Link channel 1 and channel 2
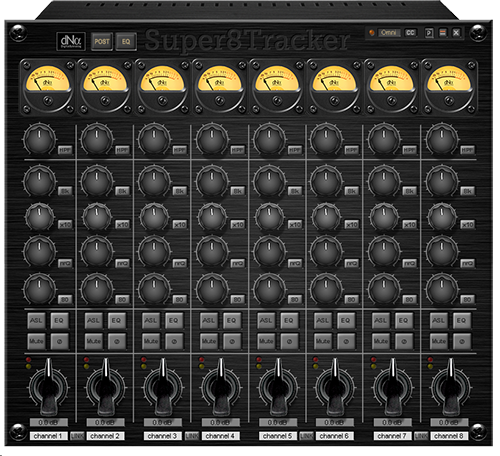The image size is (500, 456). 77,436
